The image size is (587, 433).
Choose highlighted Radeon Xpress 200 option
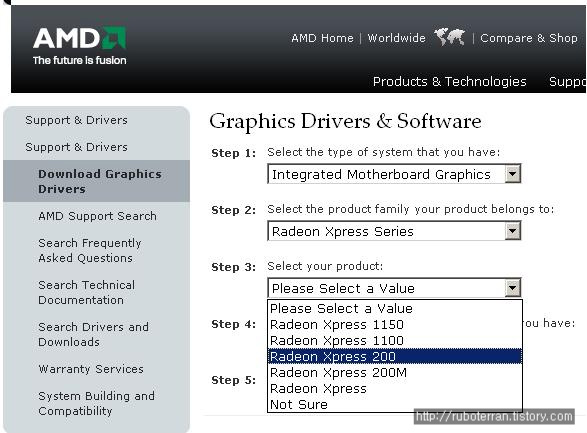(x=395, y=356)
